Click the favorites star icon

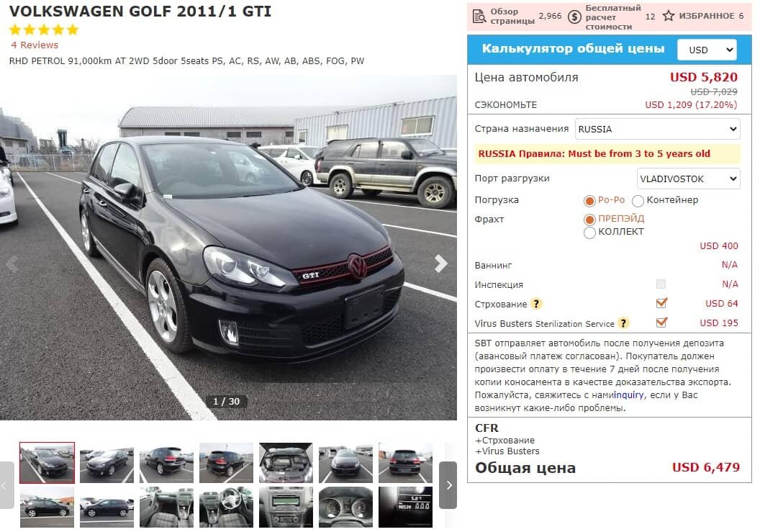pyautogui.click(x=669, y=16)
